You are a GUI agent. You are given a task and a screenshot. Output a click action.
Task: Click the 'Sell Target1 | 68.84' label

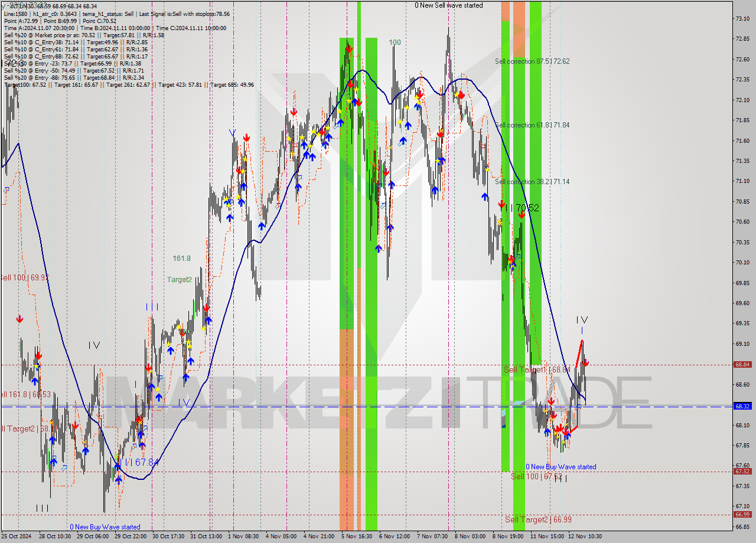[536, 369]
